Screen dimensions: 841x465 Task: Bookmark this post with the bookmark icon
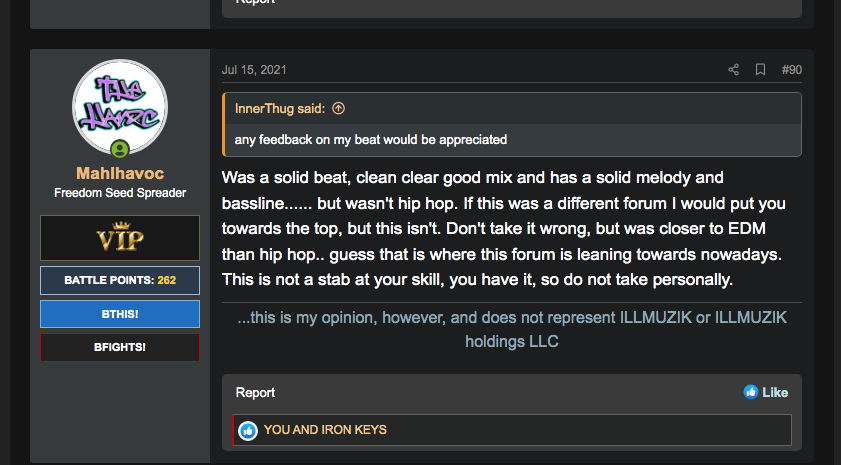pos(760,70)
